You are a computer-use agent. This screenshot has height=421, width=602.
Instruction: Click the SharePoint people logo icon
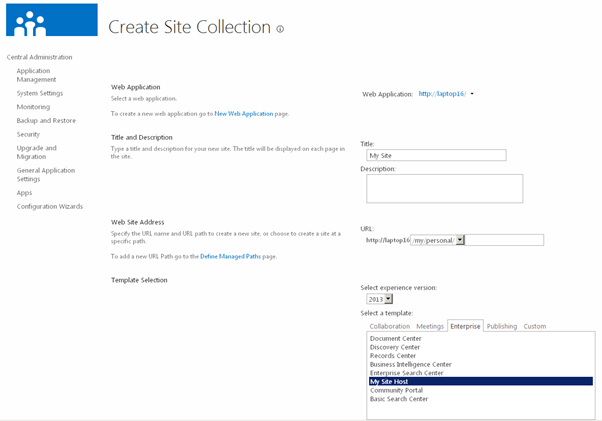click(x=52, y=20)
